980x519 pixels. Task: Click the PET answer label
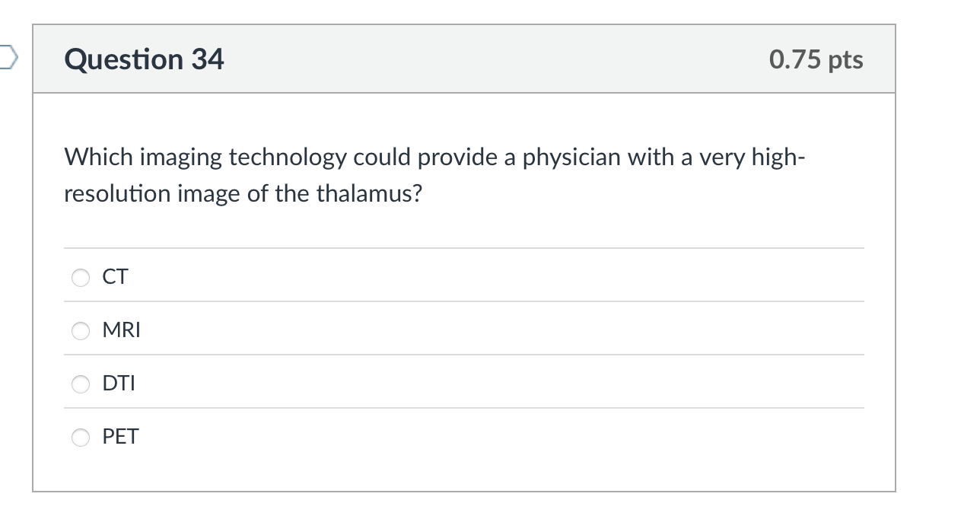click(x=121, y=437)
